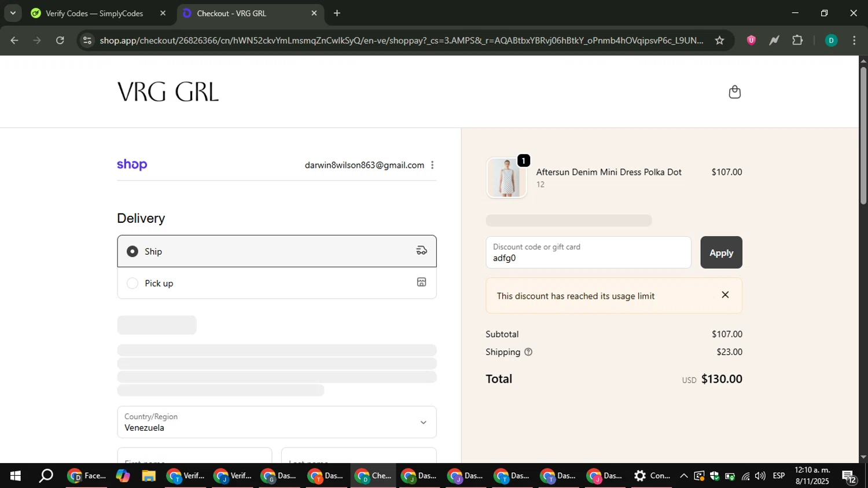Image resolution: width=868 pixels, height=488 pixels.
Task: Open the taskbar clock and date
Action: [x=812, y=476]
